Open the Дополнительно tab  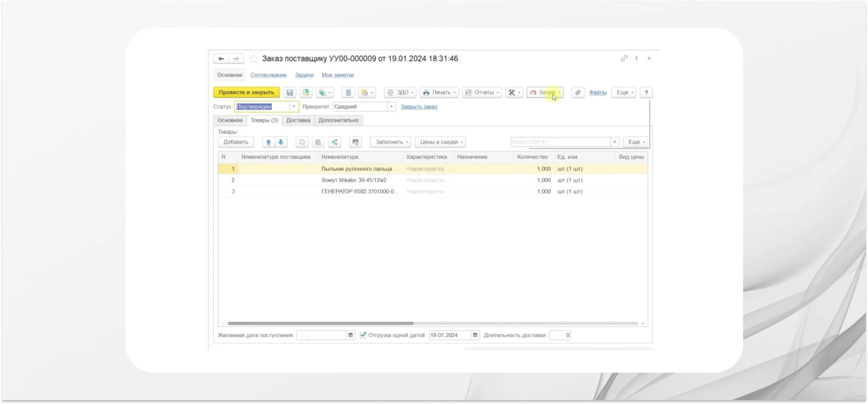coord(339,120)
